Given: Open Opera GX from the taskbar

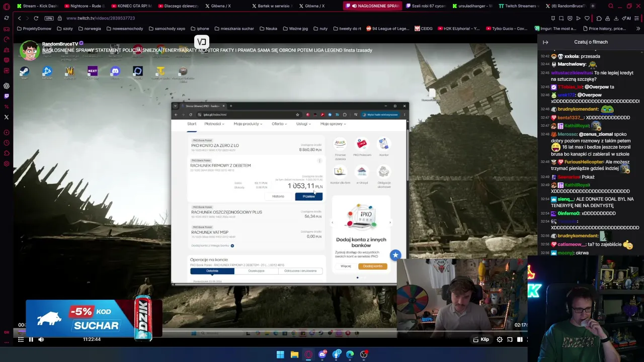Looking at the screenshot, I should [x=308, y=355].
